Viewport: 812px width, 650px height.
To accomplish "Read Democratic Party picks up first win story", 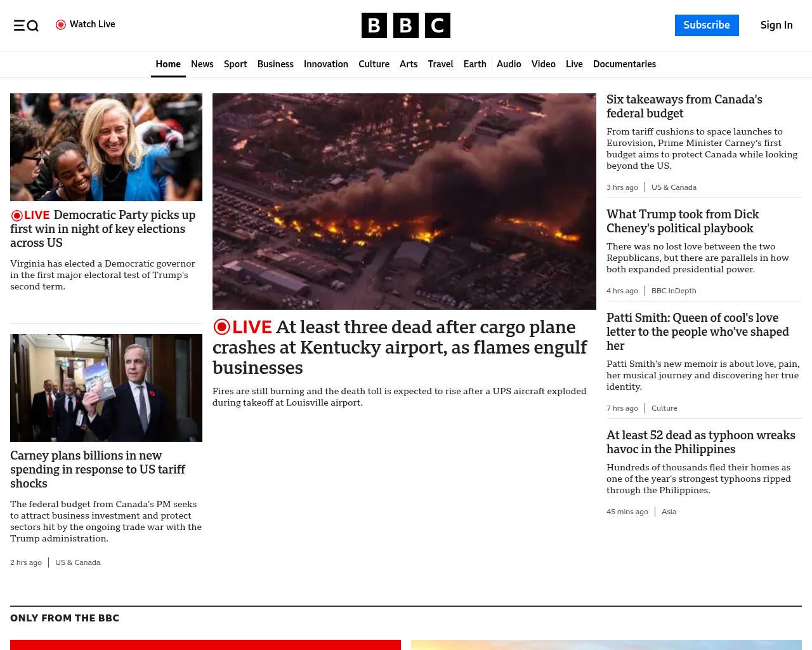I will [x=103, y=229].
